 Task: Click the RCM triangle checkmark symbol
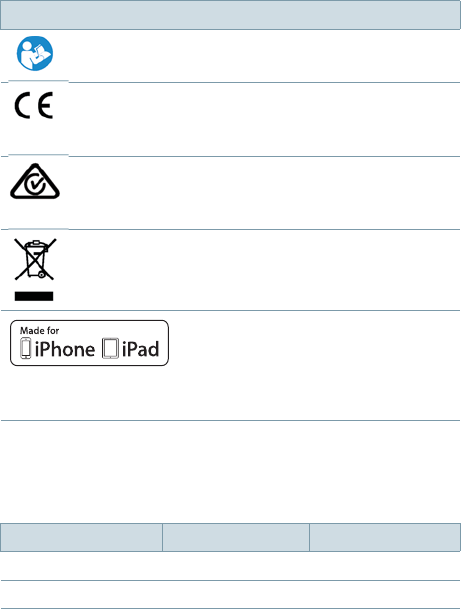point(35,181)
